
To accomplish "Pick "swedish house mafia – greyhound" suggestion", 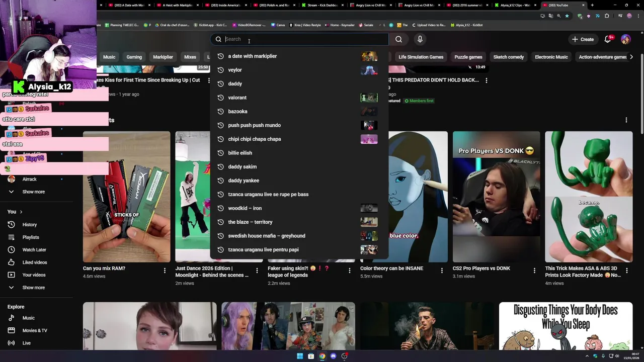I will 299,236.
